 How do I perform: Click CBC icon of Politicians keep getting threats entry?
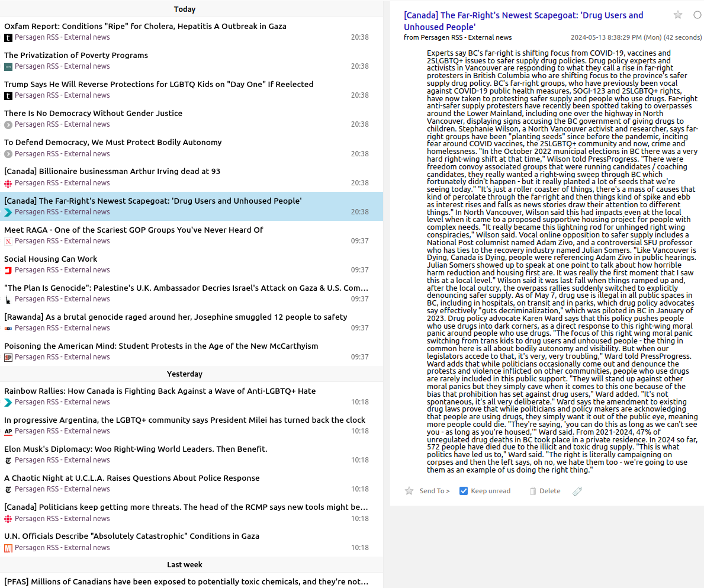click(x=8, y=519)
